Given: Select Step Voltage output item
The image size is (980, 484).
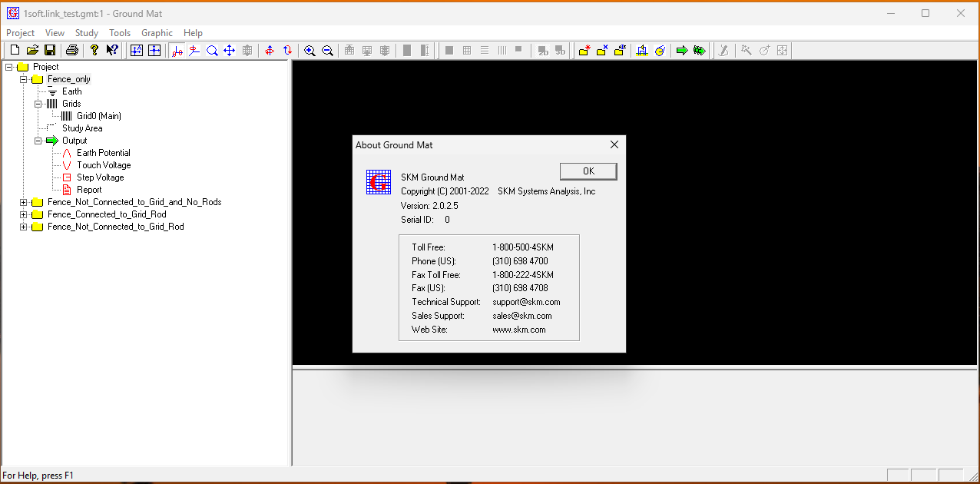Looking at the screenshot, I should (101, 177).
